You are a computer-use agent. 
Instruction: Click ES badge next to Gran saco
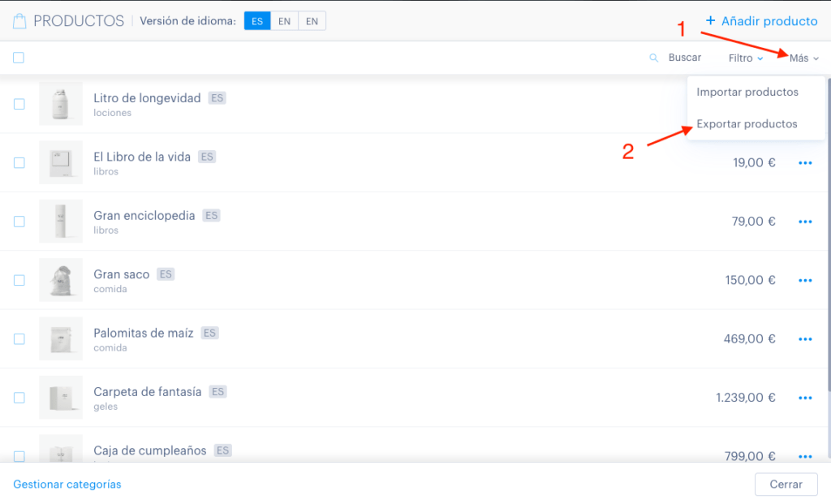(166, 274)
